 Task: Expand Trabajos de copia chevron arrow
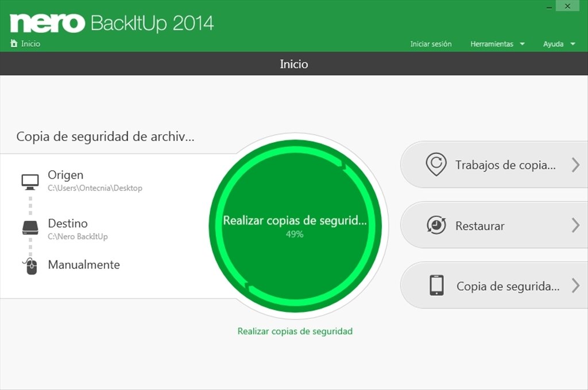click(x=575, y=165)
